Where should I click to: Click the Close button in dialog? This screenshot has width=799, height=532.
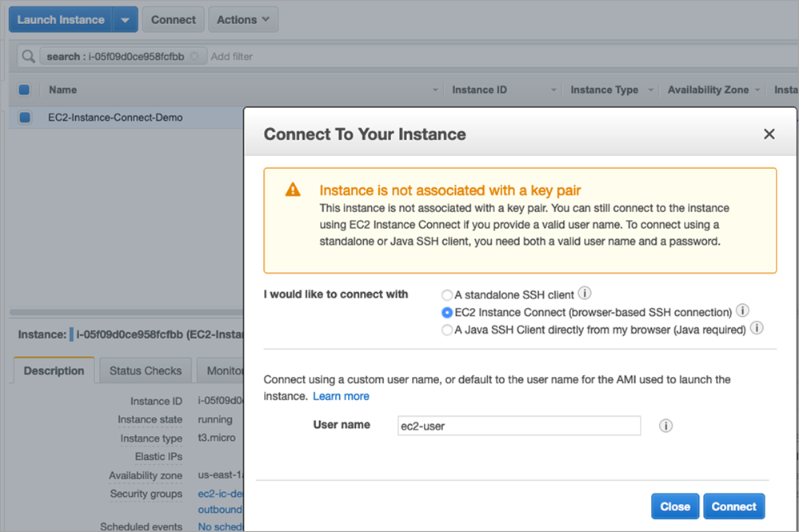(675, 506)
